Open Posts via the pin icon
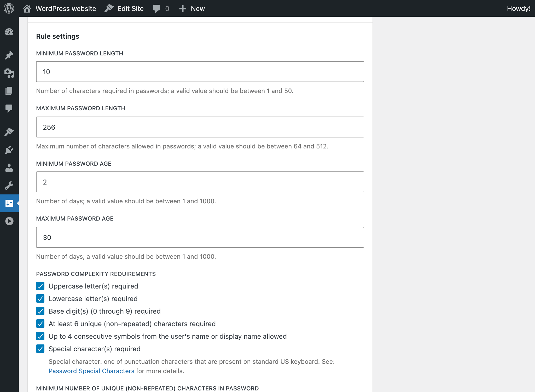 pyautogui.click(x=9, y=55)
